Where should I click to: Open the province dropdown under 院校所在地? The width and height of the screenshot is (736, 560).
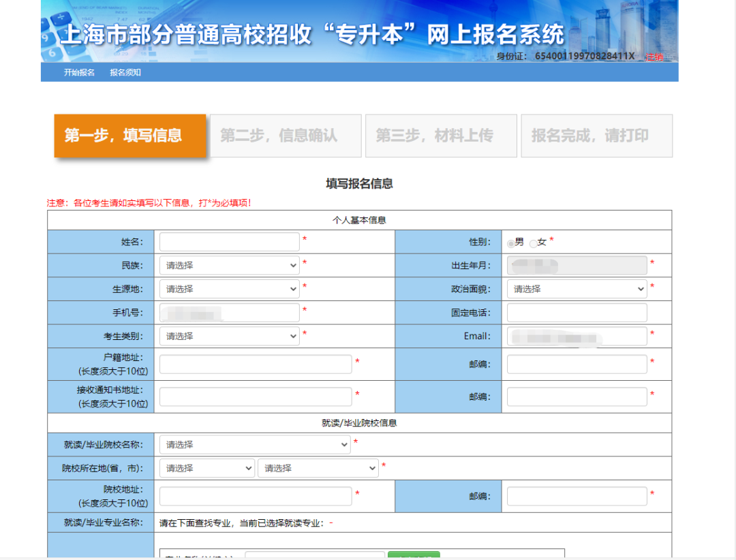click(x=206, y=468)
